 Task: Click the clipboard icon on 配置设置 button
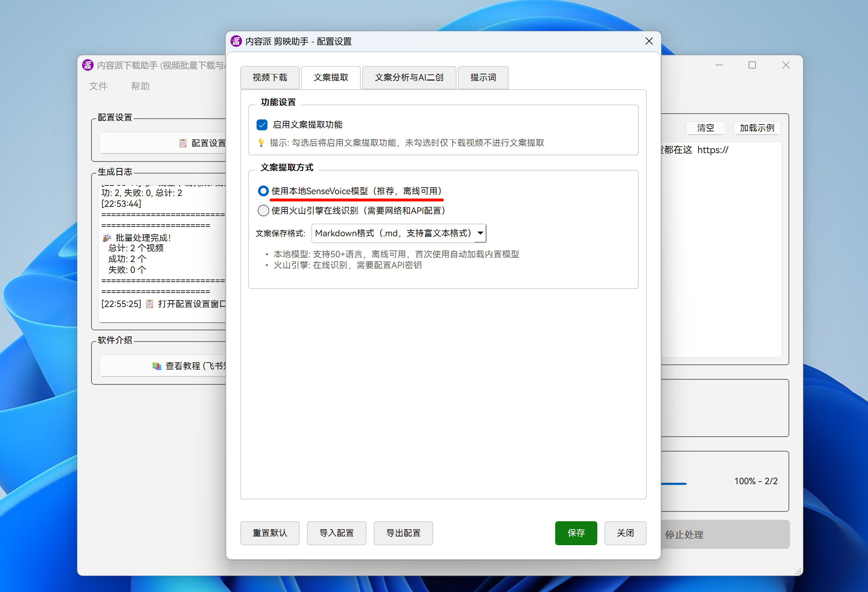click(183, 143)
